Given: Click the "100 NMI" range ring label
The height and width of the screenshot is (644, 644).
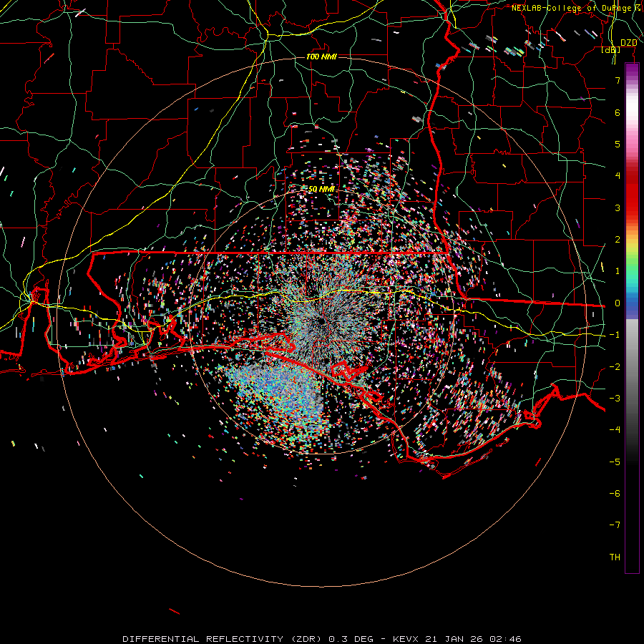Looking at the screenshot, I should pyautogui.click(x=321, y=57).
